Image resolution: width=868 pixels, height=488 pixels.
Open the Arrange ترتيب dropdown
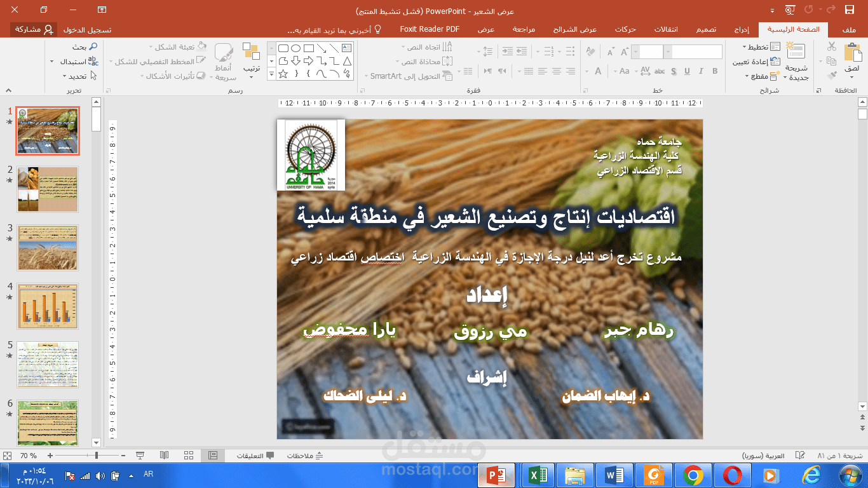click(x=251, y=62)
